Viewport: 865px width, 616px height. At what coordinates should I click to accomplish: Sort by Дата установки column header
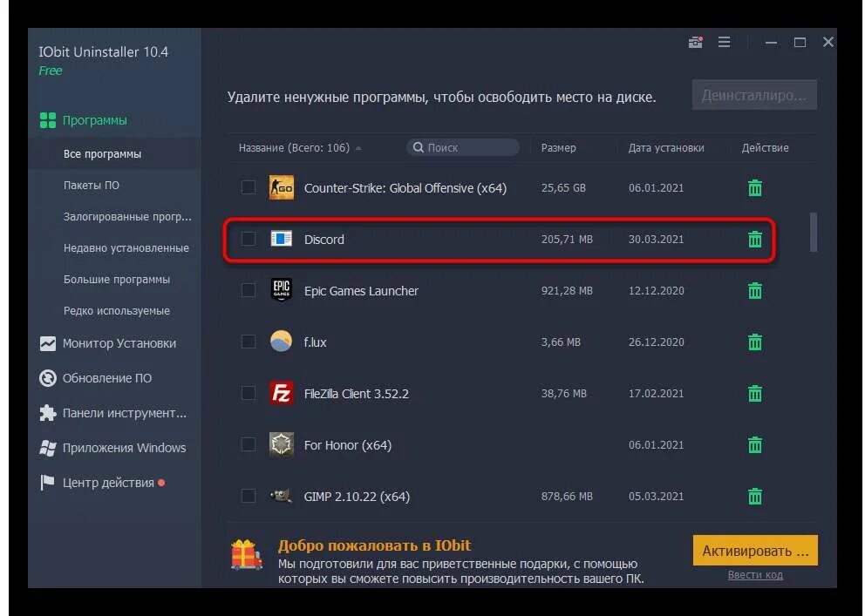[x=666, y=147]
